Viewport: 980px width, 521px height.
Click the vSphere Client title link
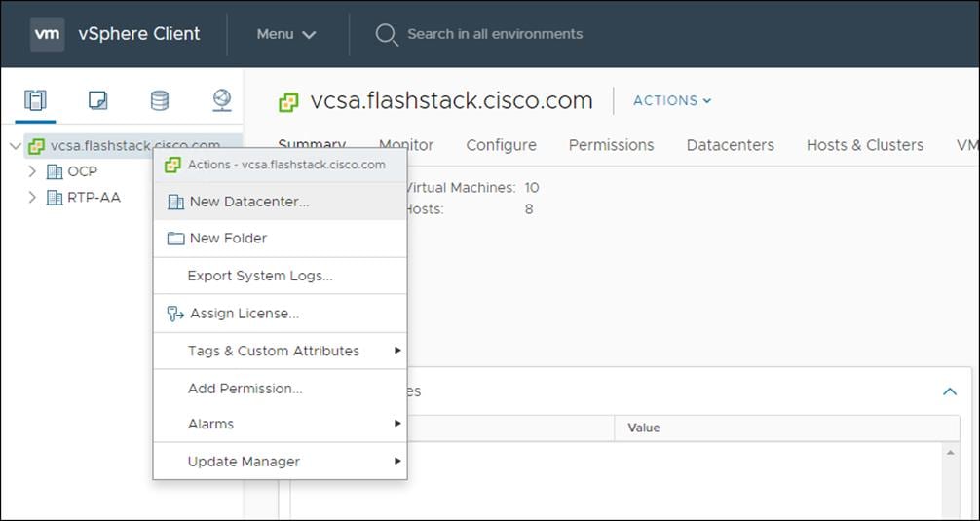tap(139, 34)
